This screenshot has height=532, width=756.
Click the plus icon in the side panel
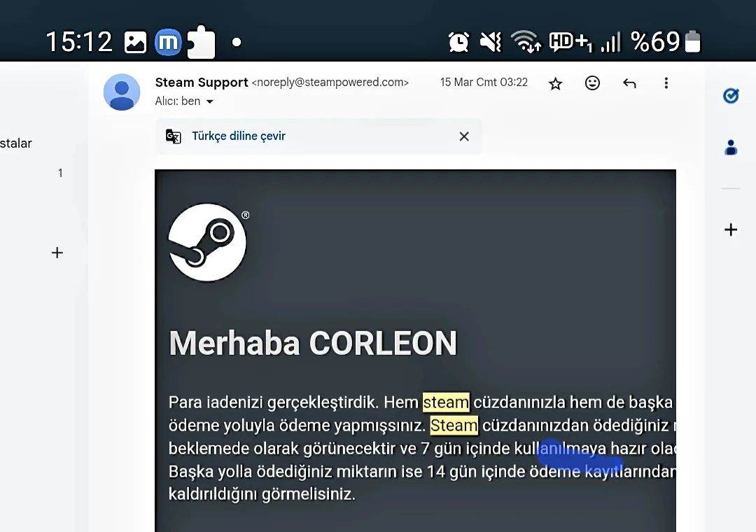coord(730,229)
